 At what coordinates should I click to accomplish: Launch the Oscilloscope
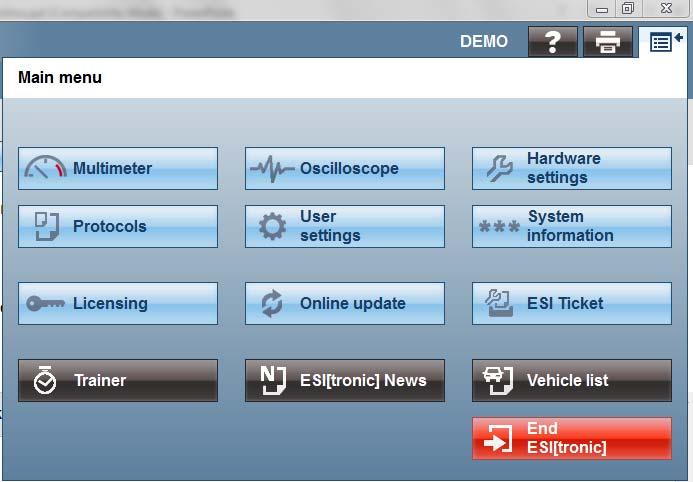pos(345,168)
